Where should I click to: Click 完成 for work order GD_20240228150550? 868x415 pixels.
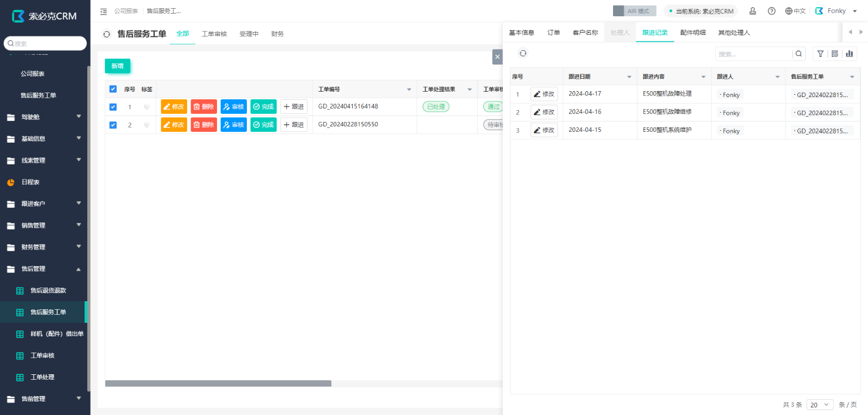pyautogui.click(x=264, y=125)
